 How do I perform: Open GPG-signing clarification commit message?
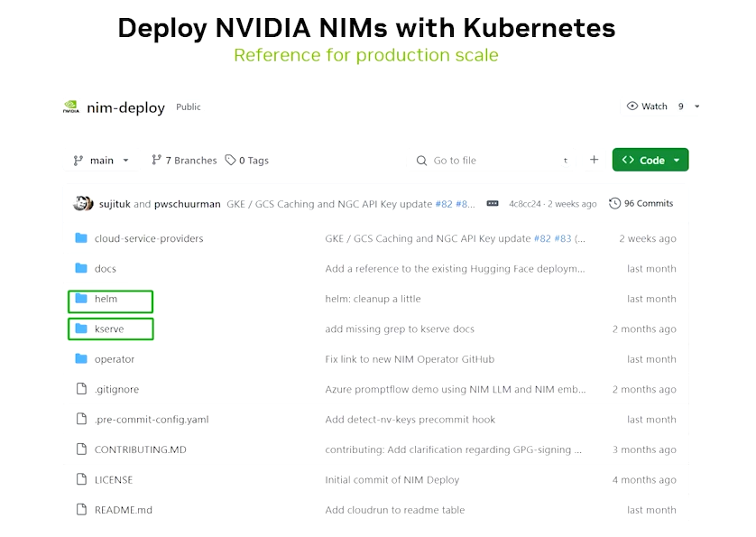pos(453,449)
